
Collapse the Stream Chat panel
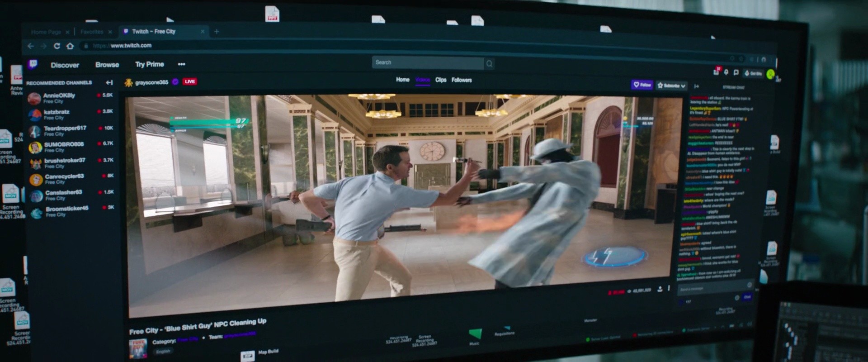click(697, 86)
